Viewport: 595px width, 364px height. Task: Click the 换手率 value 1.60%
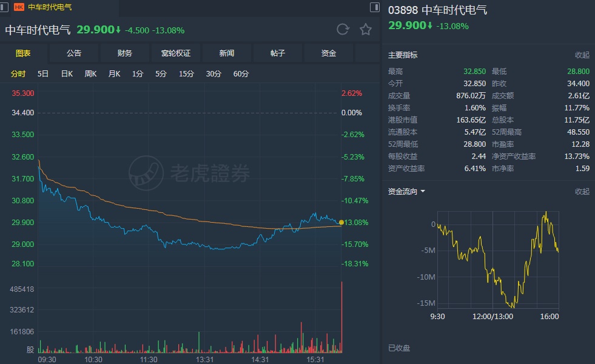point(475,108)
